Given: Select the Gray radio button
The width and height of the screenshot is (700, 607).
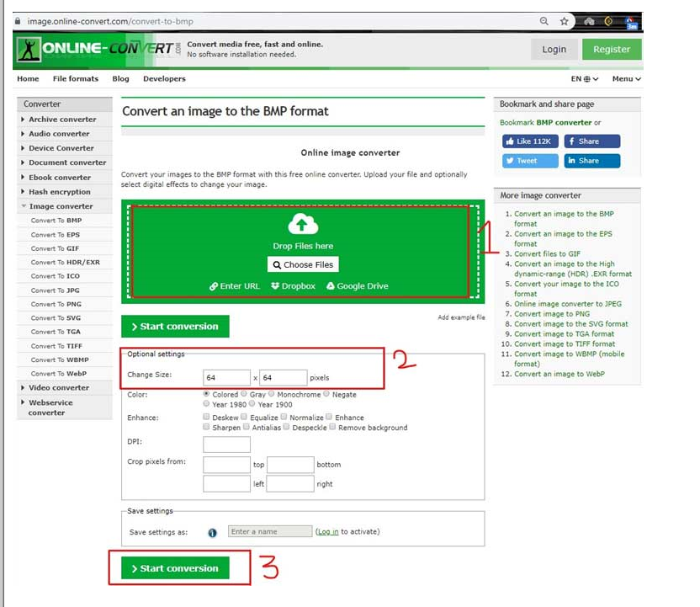Looking at the screenshot, I should (244, 394).
